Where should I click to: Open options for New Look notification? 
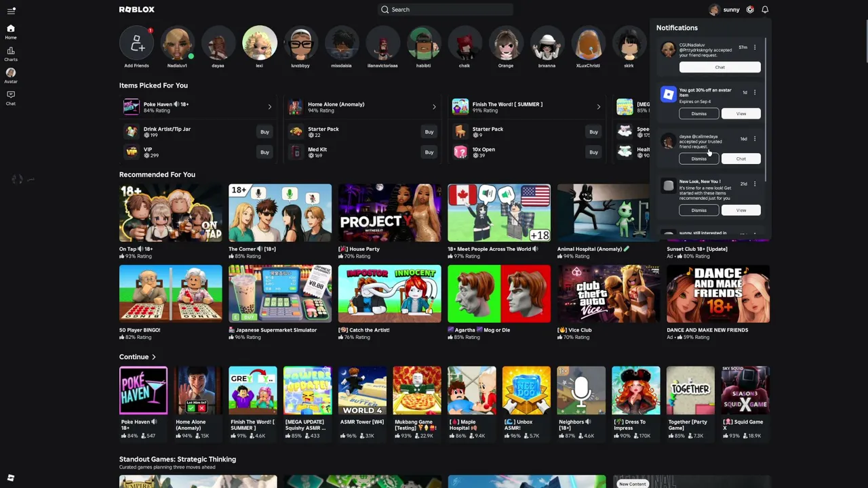[x=755, y=184]
